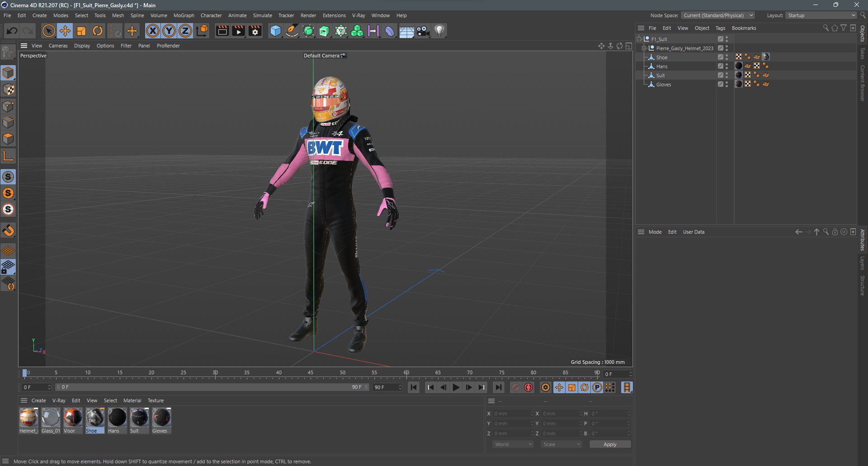Click frame 45 on the timeline ruler
The height and width of the screenshot is (466, 868).
pos(311,373)
